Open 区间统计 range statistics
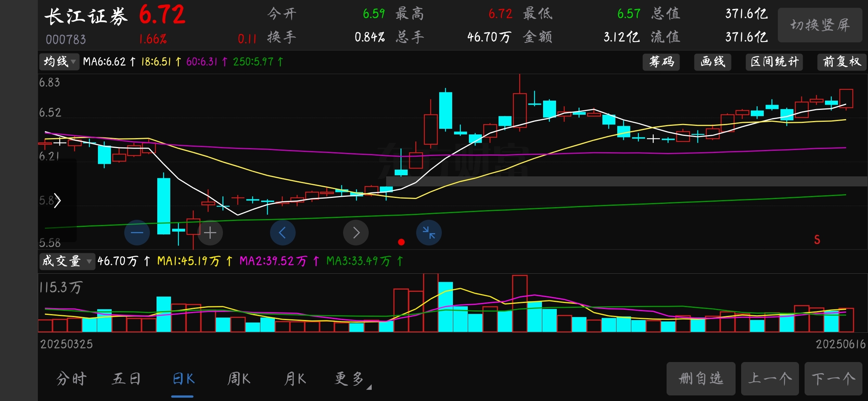The height and width of the screenshot is (401, 868). pos(774,62)
